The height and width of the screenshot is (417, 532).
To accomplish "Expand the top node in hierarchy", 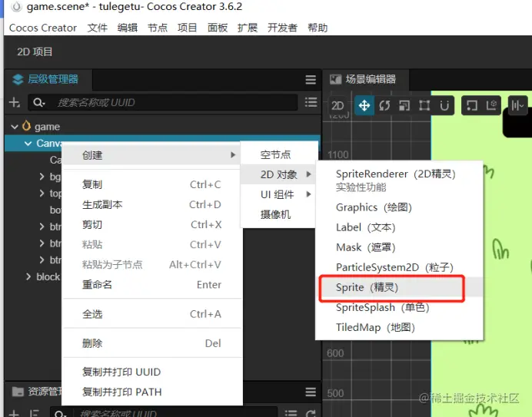I will point(42,194).
